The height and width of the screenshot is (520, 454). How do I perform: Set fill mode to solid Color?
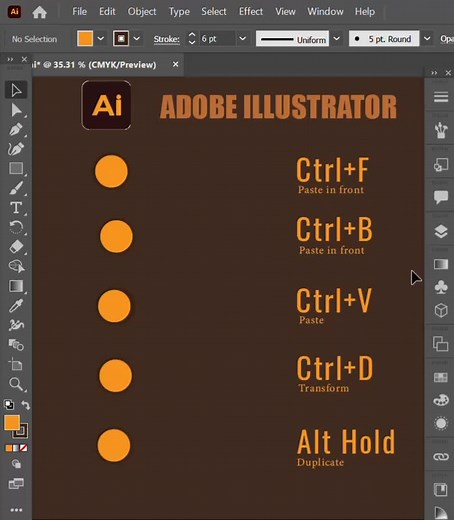[x=9, y=448]
